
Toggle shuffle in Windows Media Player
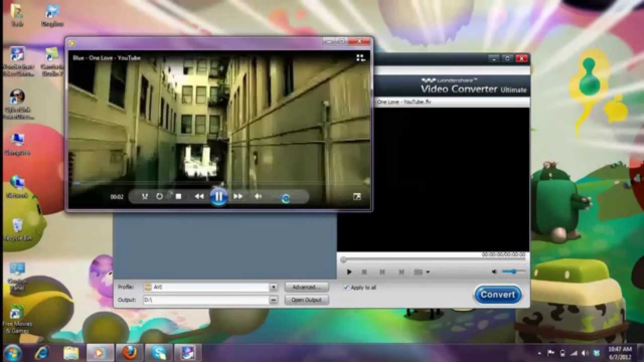pyautogui.click(x=145, y=197)
